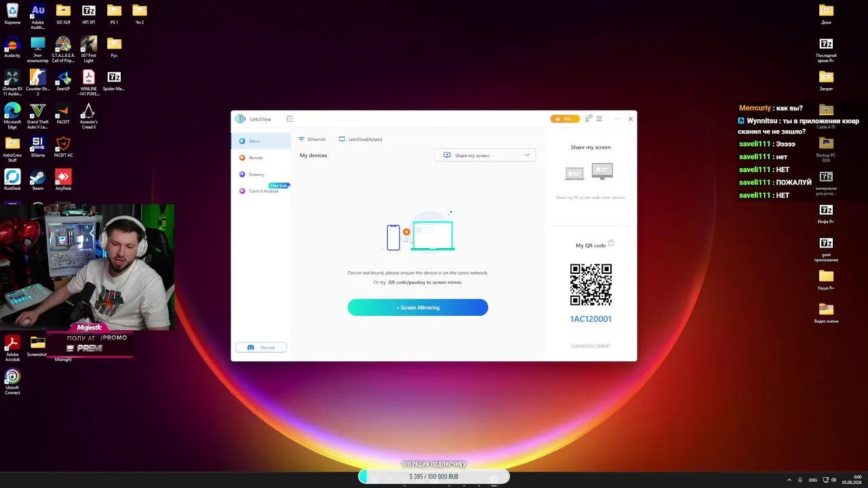
Task: Click the My QR code help icon
Action: click(611, 243)
